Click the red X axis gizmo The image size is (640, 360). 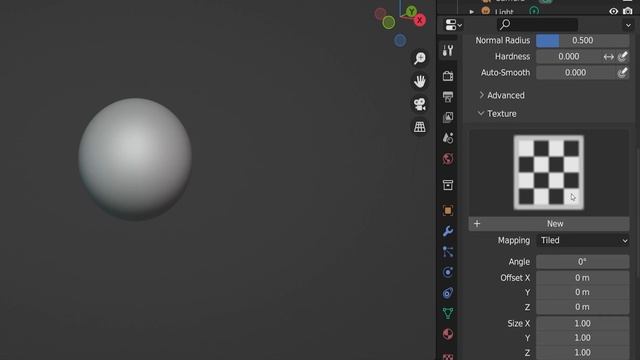click(420, 20)
